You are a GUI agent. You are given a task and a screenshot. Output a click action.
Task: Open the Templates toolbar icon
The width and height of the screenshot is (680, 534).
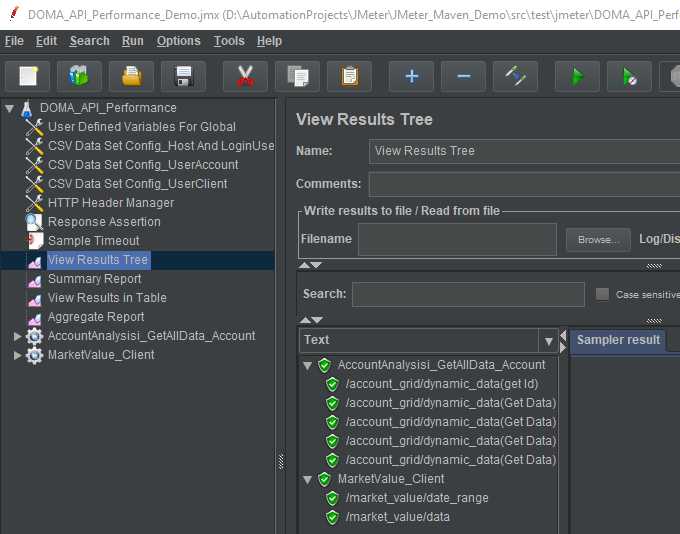pos(79,76)
